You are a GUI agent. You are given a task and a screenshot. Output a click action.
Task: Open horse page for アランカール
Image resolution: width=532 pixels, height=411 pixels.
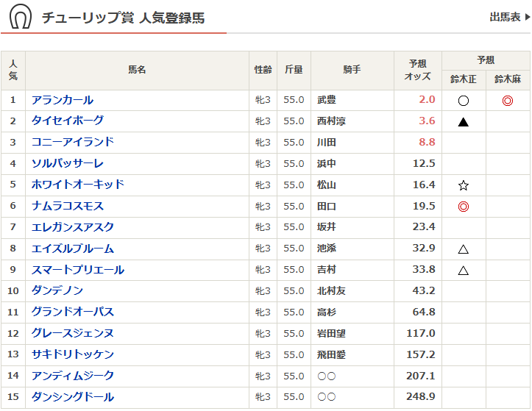tap(63, 100)
